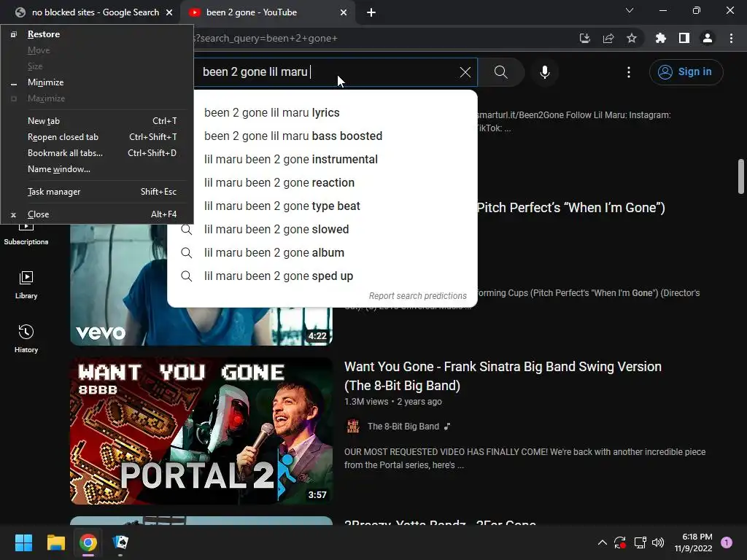This screenshot has height=560, width=747.
Task: Open the vevo video thumbnail 4:22
Action: point(201,285)
